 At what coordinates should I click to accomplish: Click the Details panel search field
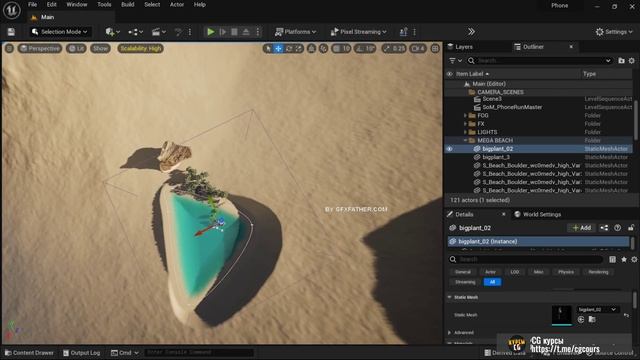527,260
